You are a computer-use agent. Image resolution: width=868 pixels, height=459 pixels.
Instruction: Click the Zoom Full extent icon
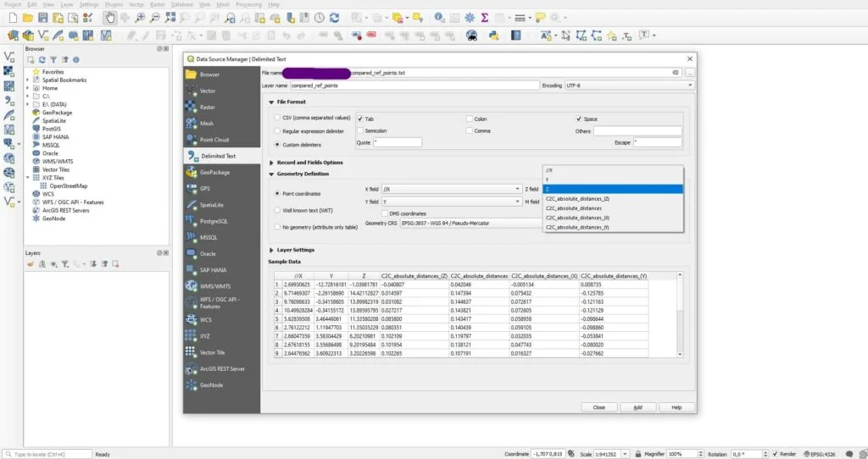170,18
